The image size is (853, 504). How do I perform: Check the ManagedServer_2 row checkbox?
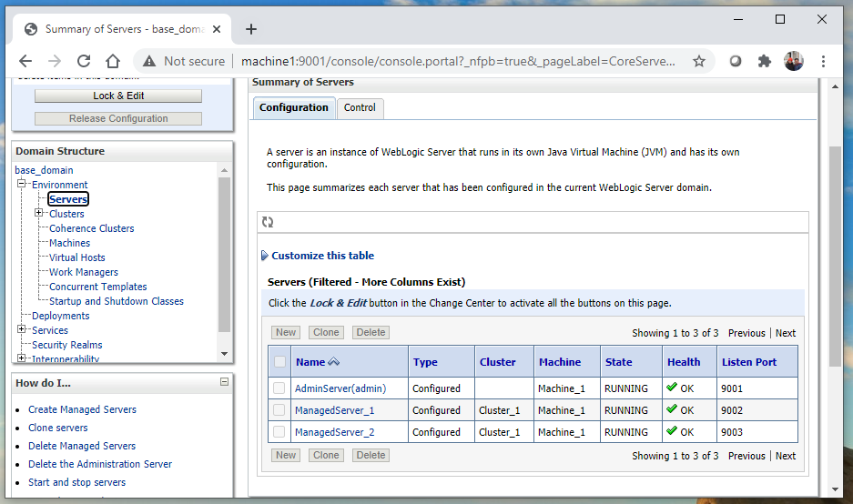pos(279,432)
